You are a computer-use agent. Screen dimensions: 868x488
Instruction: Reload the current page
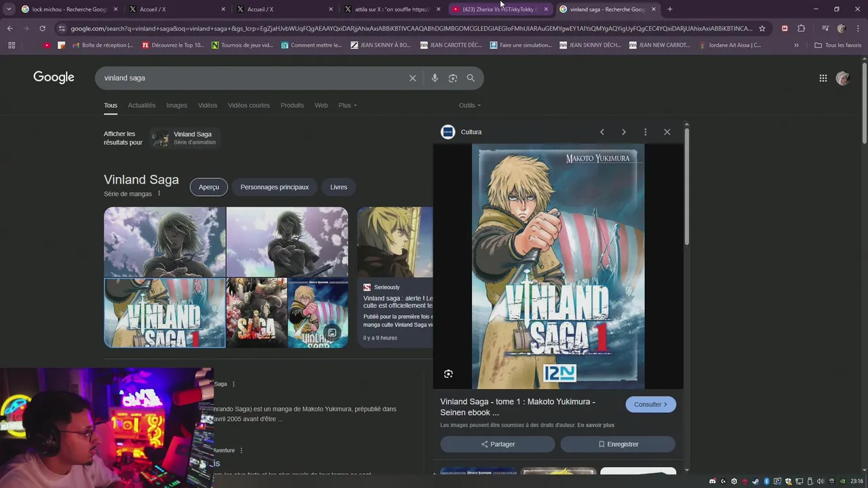pos(42,28)
